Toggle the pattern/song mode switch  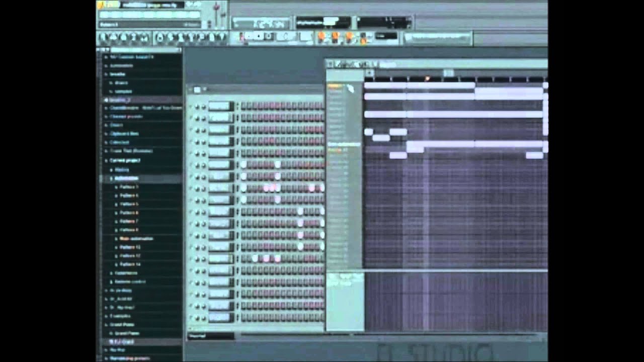tap(242, 37)
